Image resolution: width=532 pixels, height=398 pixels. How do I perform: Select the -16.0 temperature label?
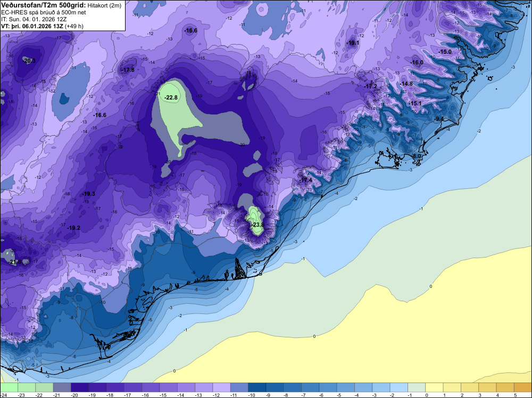[417, 62]
